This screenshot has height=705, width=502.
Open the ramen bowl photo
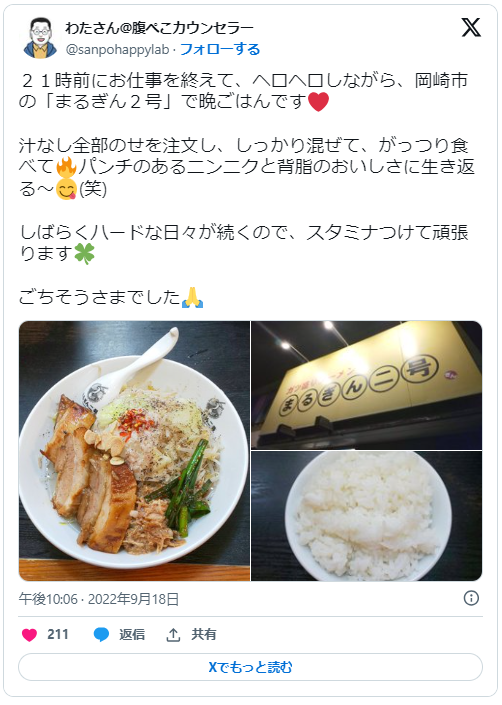(x=134, y=451)
